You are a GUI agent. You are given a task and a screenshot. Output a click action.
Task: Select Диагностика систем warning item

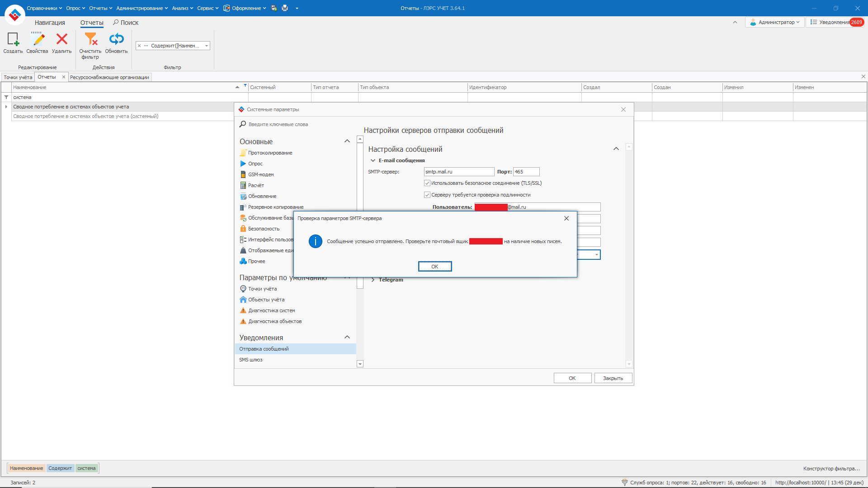(x=271, y=310)
